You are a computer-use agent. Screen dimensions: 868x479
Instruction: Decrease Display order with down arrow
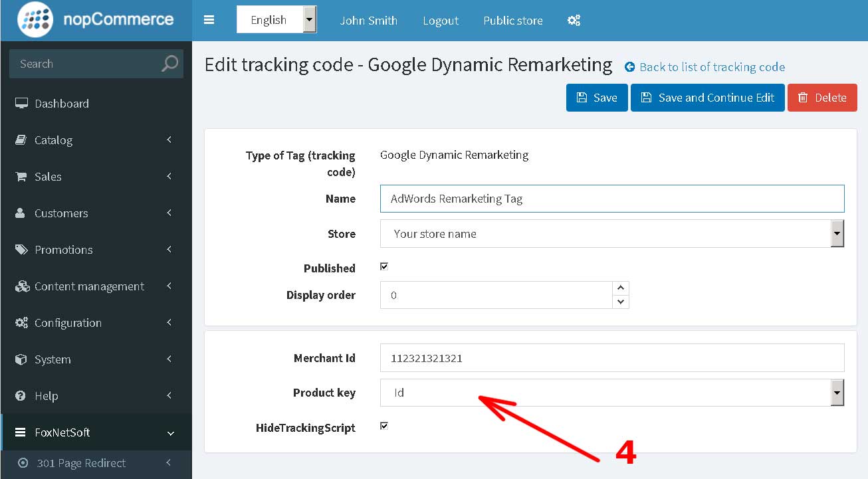(621, 302)
